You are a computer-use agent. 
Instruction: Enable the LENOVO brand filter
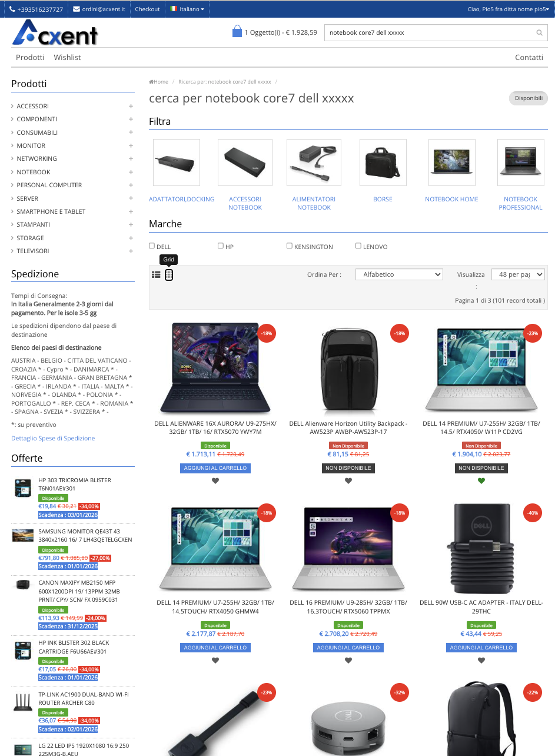tap(358, 246)
